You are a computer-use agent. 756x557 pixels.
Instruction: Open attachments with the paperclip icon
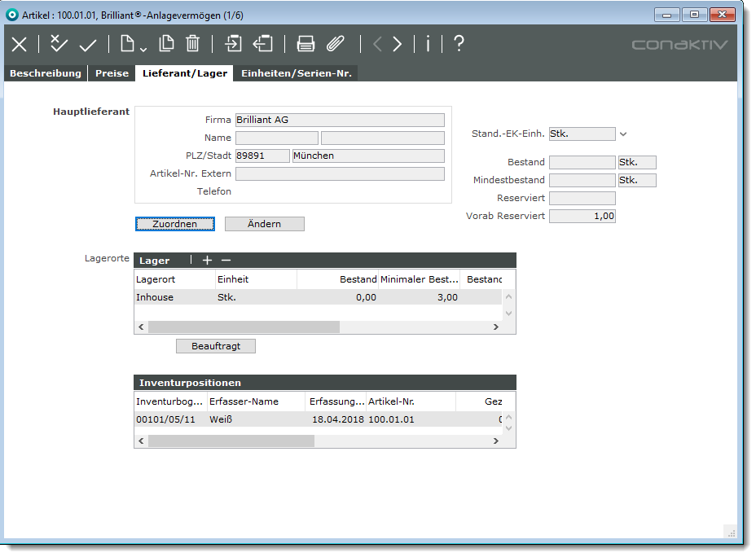[x=336, y=45]
